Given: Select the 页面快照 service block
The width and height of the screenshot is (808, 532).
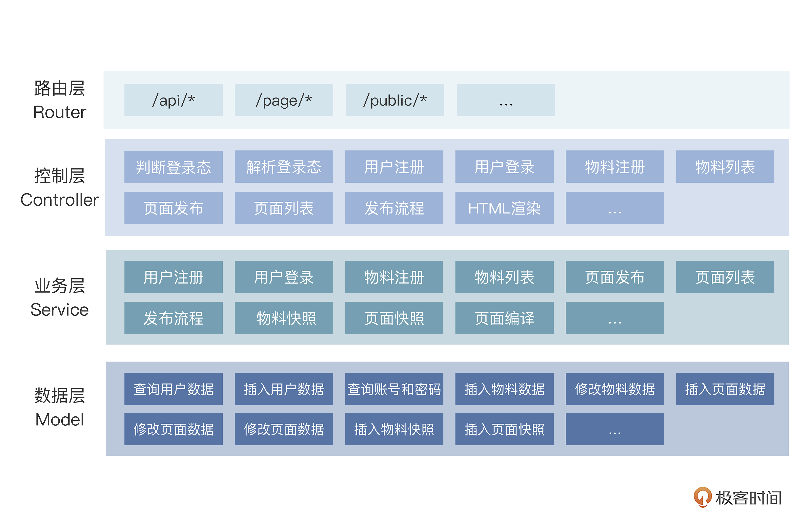Looking at the screenshot, I should (x=394, y=318).
